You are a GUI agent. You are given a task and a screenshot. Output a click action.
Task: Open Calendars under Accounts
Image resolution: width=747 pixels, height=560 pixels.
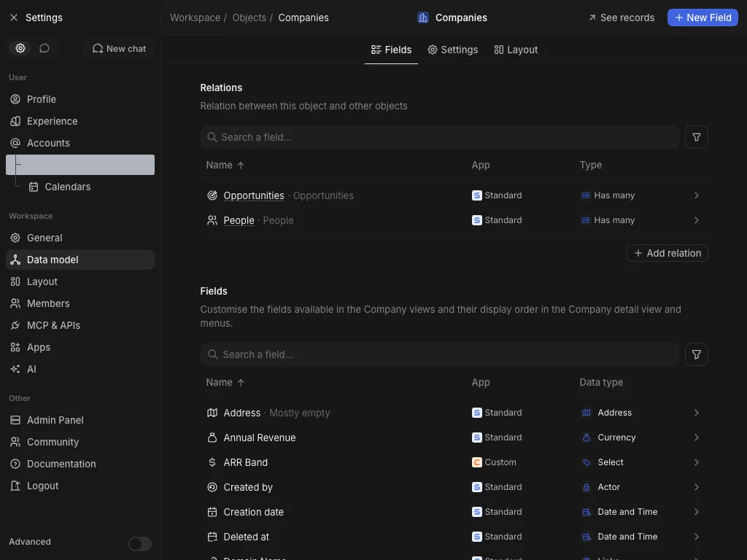coord(88,187)
